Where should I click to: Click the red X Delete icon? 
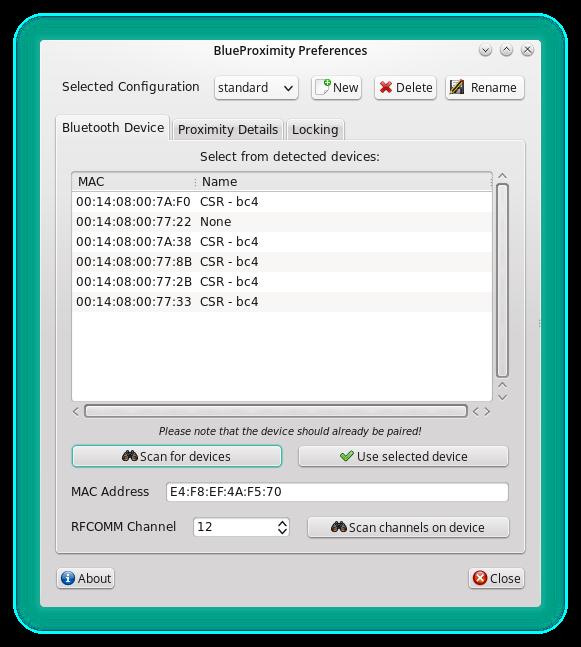pyautogui.click(x=386, y=87)
